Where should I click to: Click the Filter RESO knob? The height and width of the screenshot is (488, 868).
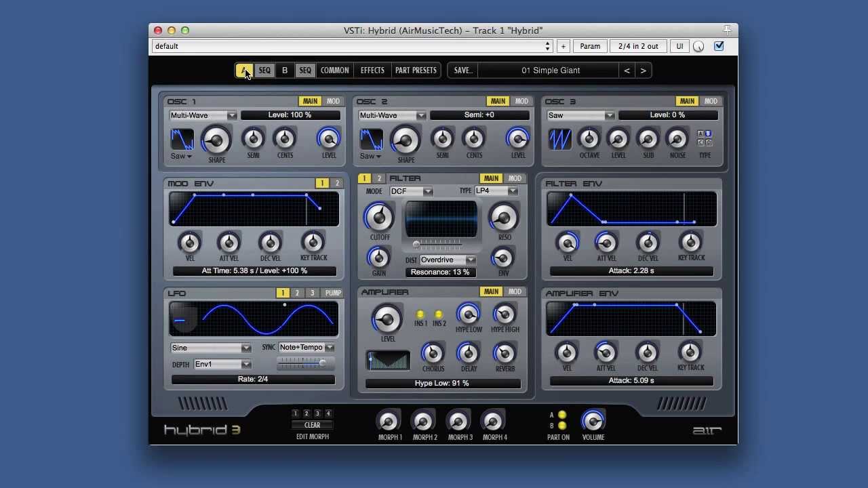[x=503, y=217]
